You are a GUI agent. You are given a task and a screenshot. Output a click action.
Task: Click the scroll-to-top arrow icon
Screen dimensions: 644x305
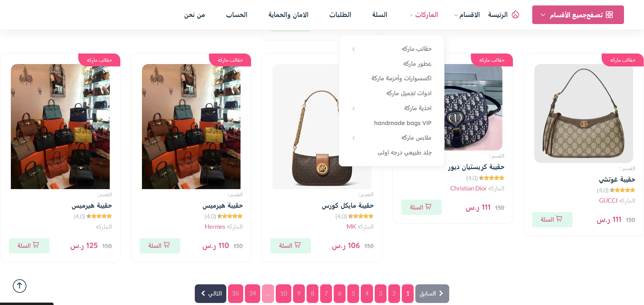click(x=20, y=286)
